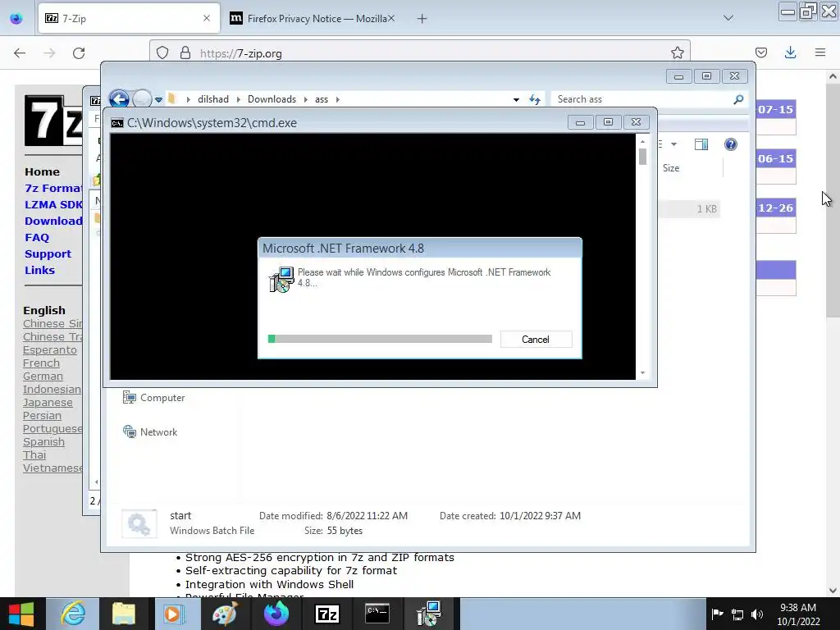
Task: Switch language to French
Action: pos(41,363)
